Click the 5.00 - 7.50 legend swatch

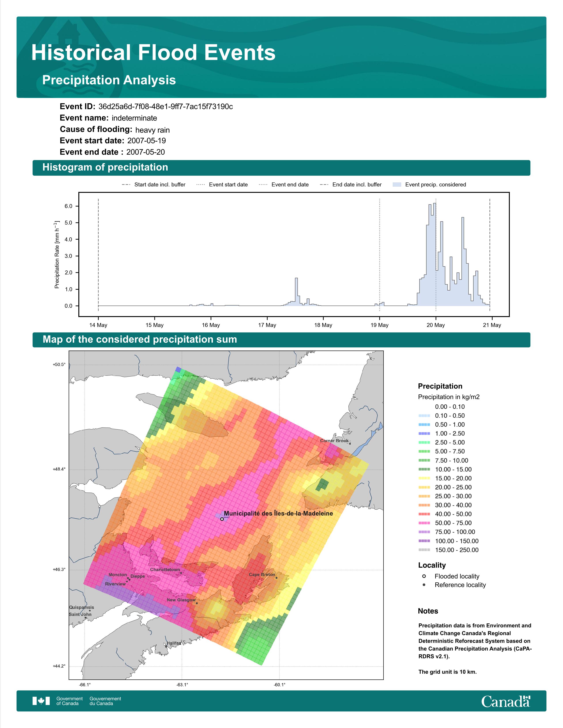click(x=424, y=451)
